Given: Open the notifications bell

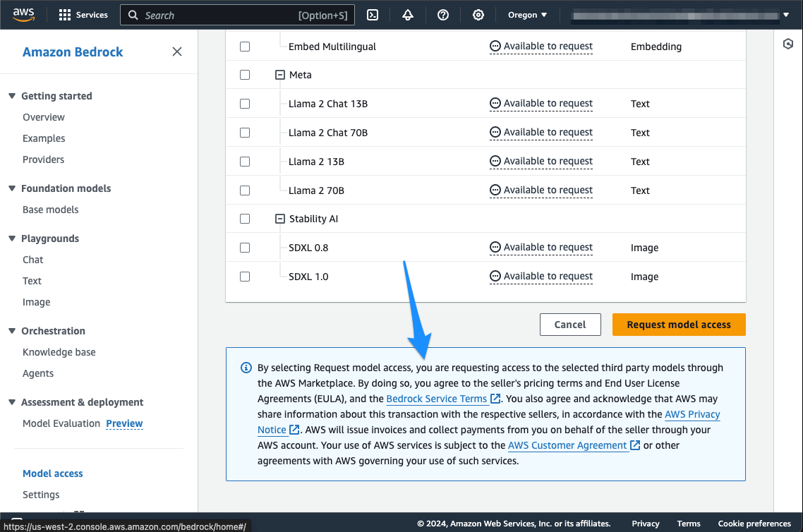Looking at the screenshot, I should pyautogui.click(x=408, y=15).
